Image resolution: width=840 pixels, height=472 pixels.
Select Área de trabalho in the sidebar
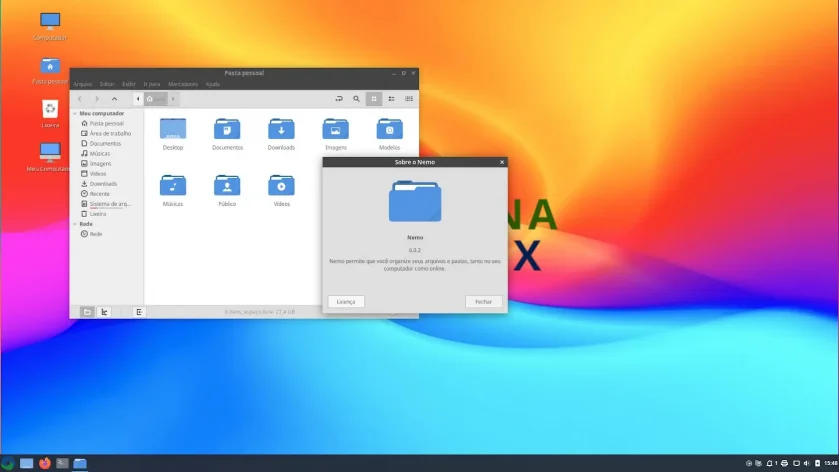[x=110, y=133]
